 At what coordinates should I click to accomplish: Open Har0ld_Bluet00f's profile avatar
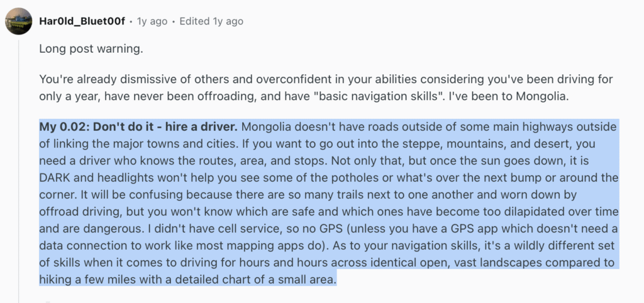coord(18,21)
